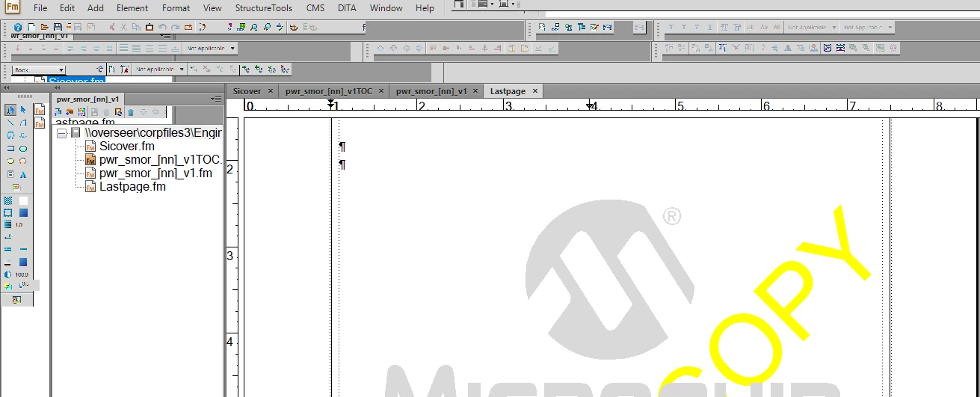
Task: Select Sicover.fm in the book tree
Action: click(126, 147)
